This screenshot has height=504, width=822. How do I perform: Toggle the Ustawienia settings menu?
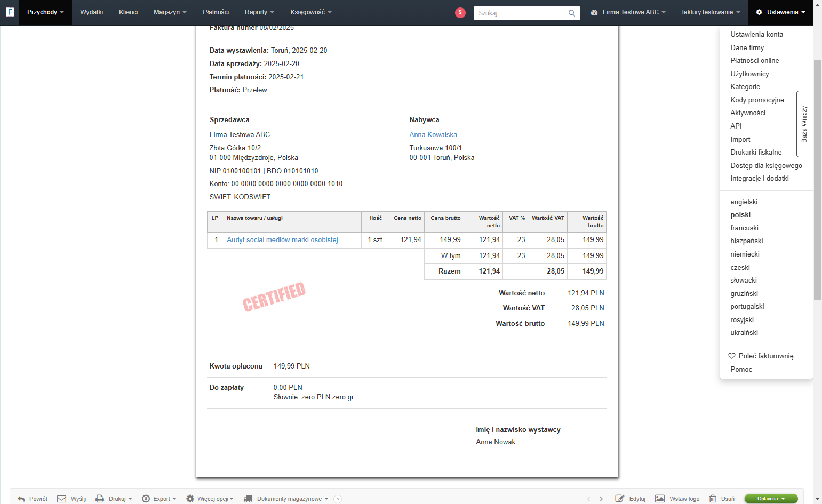pyautogui.click(x=780, y=12)
